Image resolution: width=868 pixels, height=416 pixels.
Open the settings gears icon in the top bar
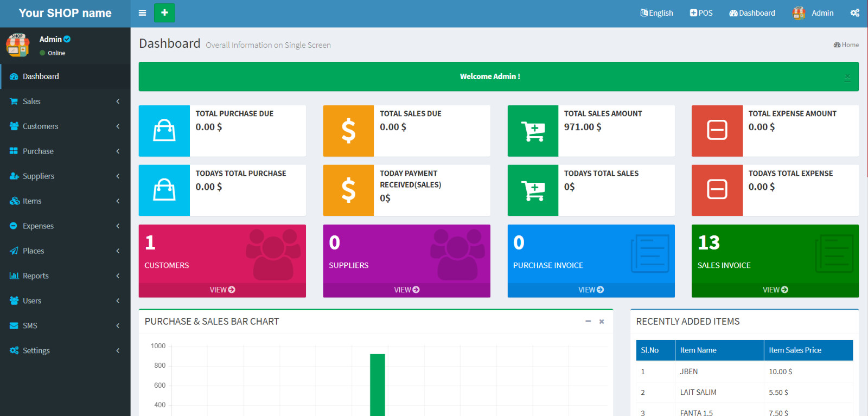pos(855,13)
